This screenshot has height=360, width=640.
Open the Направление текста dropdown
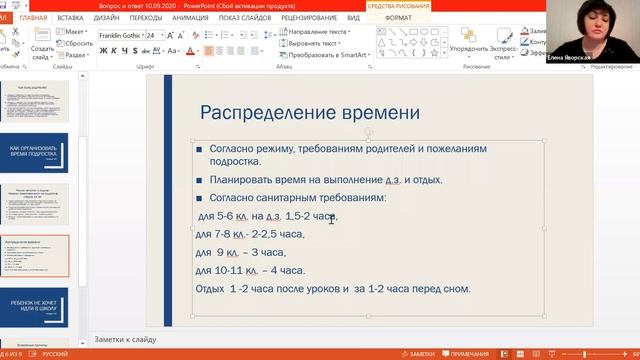pos(315,31)
